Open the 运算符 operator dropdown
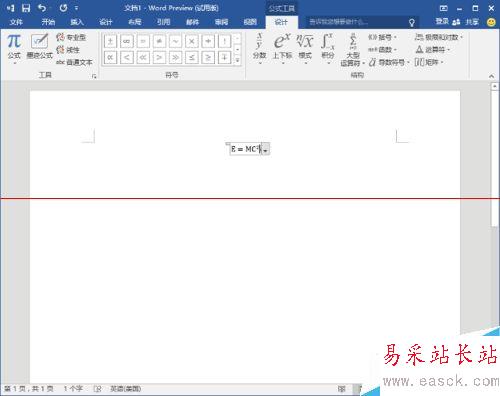The width and height of the screenshot is (500, 396). [433, 50]
